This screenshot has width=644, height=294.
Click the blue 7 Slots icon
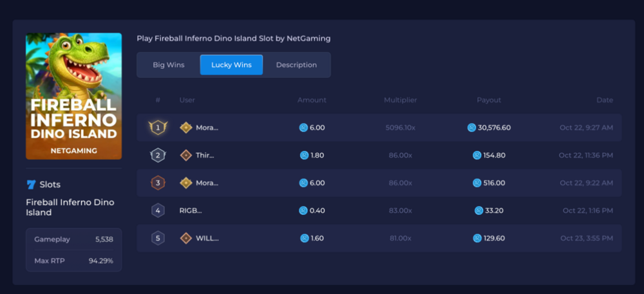31,185
